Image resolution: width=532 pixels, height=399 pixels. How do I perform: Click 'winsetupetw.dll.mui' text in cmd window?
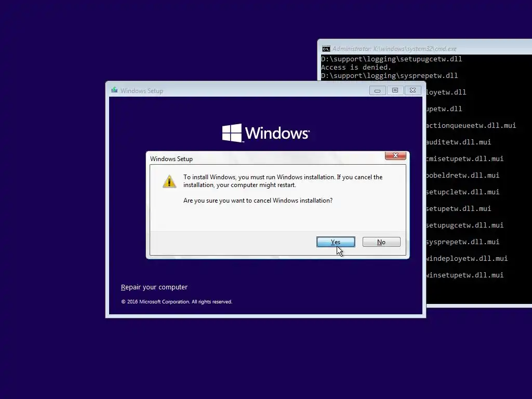[x=465, y=275]
